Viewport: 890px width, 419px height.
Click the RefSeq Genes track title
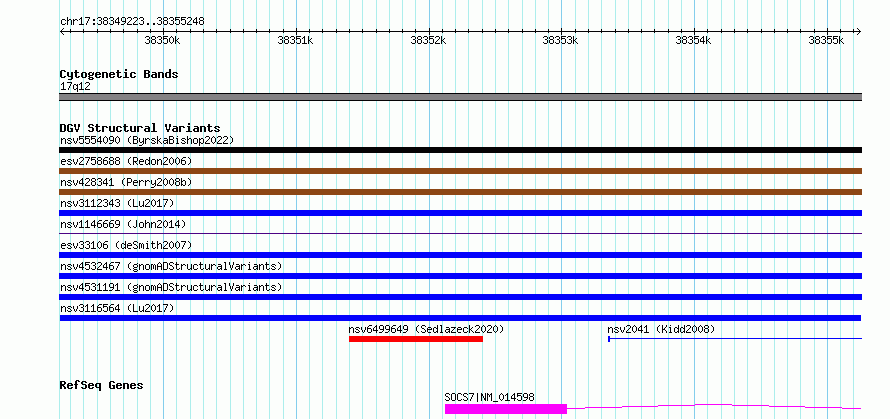[x=102, y=386]
